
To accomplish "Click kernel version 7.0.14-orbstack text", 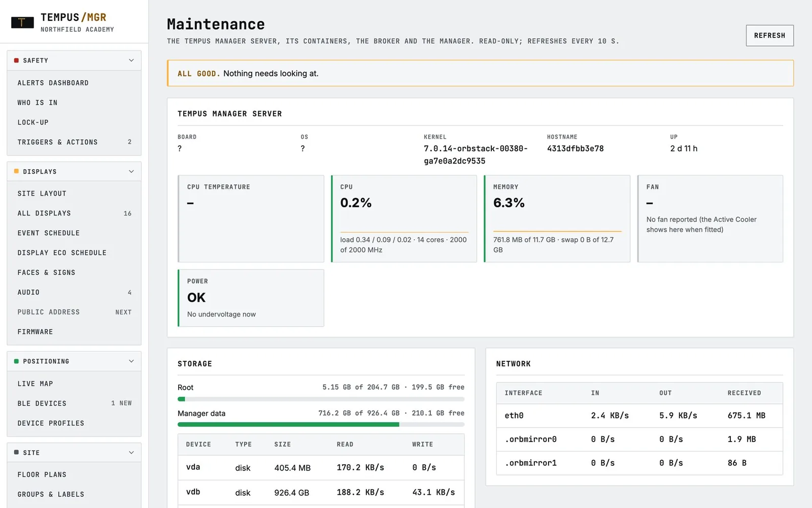I will tap(476, 155).
